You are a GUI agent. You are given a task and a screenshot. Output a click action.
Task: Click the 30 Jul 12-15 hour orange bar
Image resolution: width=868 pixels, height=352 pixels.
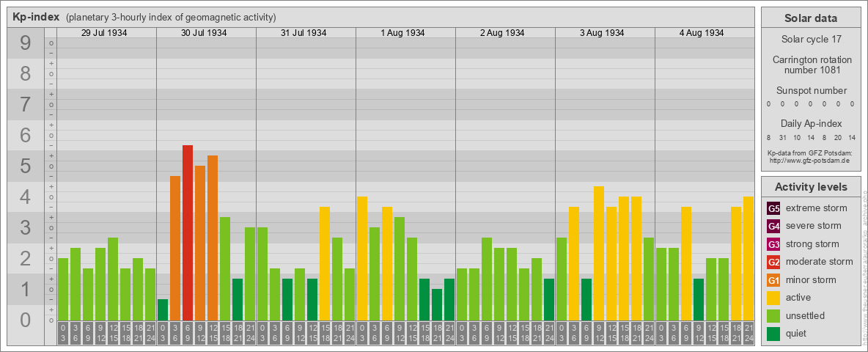[x=213, y=238]
